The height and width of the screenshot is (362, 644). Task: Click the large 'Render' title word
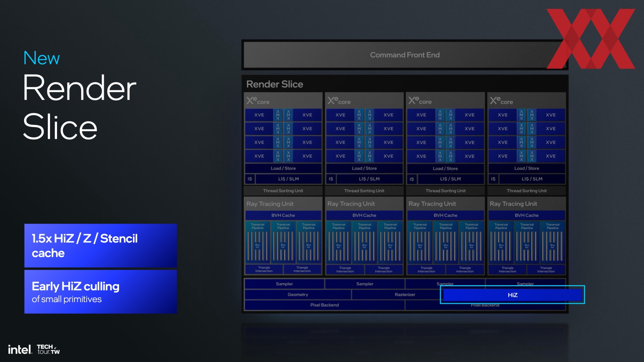[79, 88]
